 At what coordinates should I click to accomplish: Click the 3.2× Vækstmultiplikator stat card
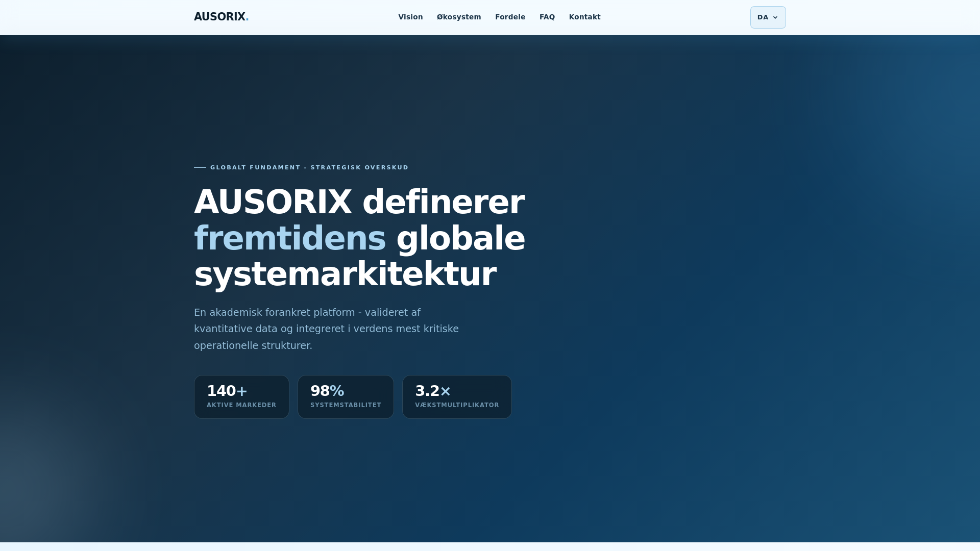(x=457, y=397)
